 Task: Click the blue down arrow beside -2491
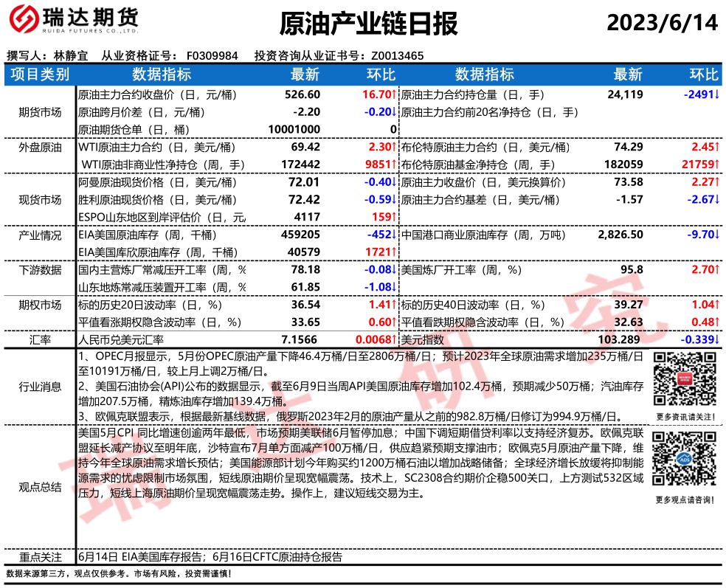[x=717, y=95]
